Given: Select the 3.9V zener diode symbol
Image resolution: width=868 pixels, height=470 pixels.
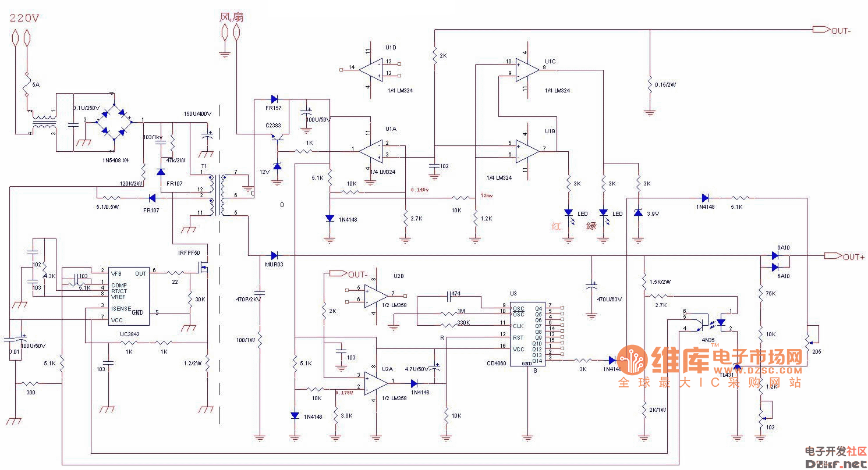Looking at the screenshot, I should (x=638, y=213).
